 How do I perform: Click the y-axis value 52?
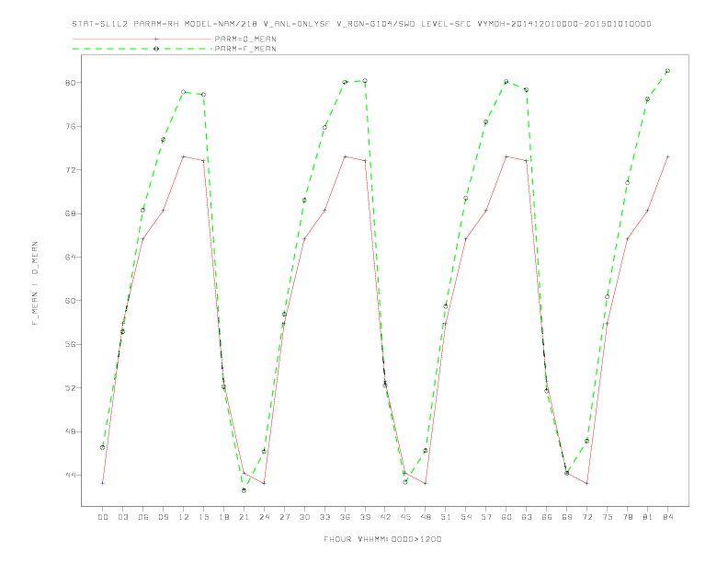[70, 388]
